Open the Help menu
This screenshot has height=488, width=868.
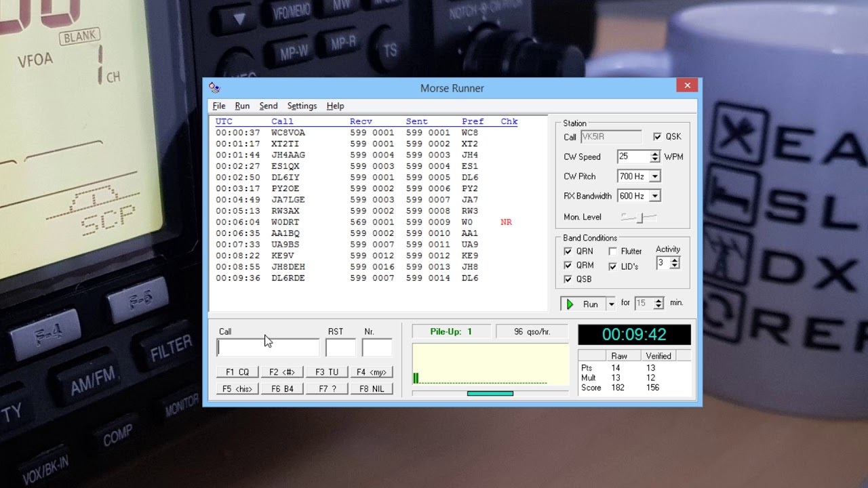click(x=335, y=106)
